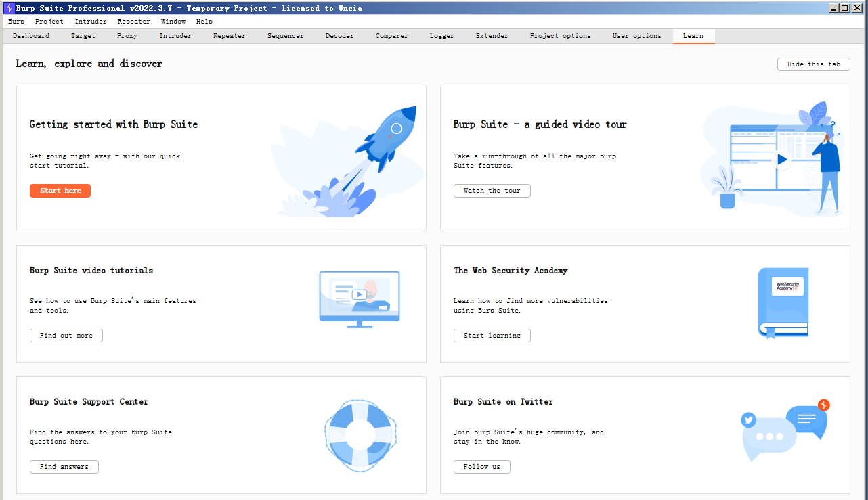Click the rocket illustration in Getting started card
This screenshot has height=500, width=868.
(348, 161)
